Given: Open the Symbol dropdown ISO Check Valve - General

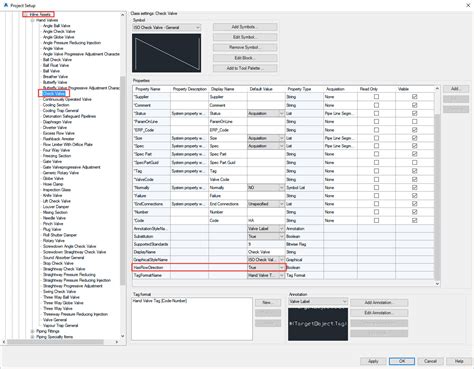Looking at the screenshot, I should [167, 27].
